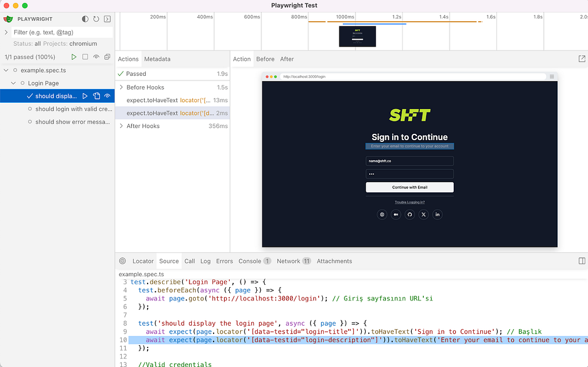This screenshot has width=588, height=367.
Task: Toggle the split panel layout icon
Action: click(x=582, y=261)
